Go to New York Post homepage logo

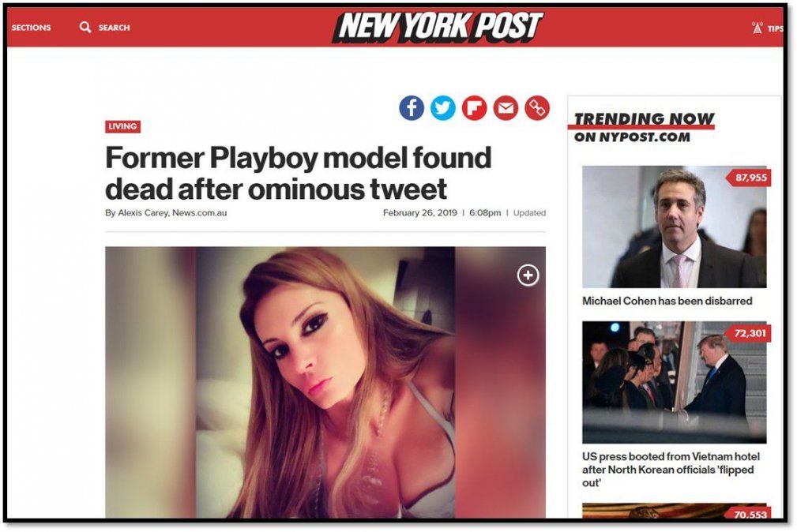pos(438,26)
